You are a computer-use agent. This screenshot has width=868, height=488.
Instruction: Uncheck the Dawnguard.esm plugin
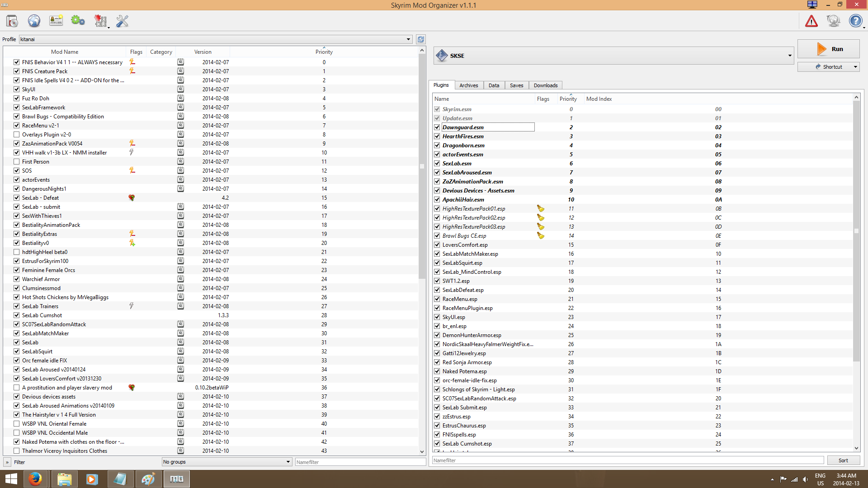437,127
